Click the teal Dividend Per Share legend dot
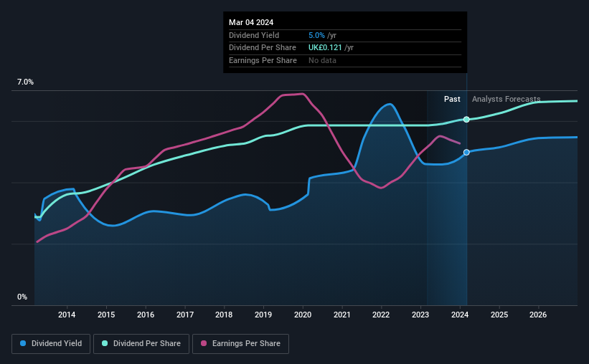This screenshot has height=364, width=589. point(105,343)
